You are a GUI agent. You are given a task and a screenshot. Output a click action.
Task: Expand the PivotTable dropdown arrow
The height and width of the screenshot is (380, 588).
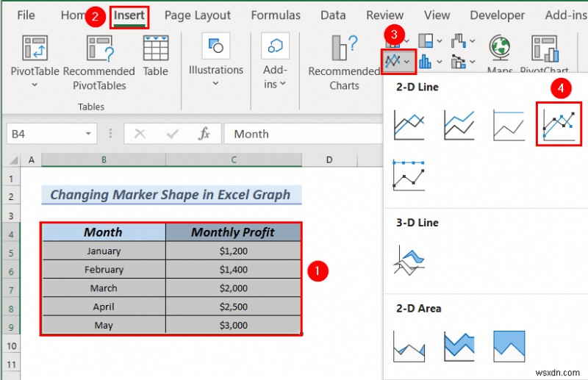[35, 85]
